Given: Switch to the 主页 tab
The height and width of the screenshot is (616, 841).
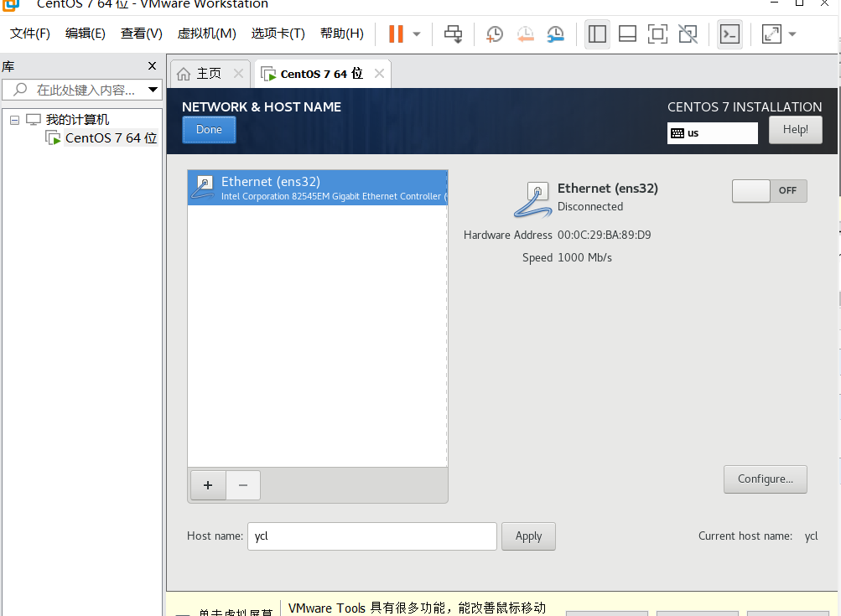Looking at the screenshot, I should click(x=209, y=74).
